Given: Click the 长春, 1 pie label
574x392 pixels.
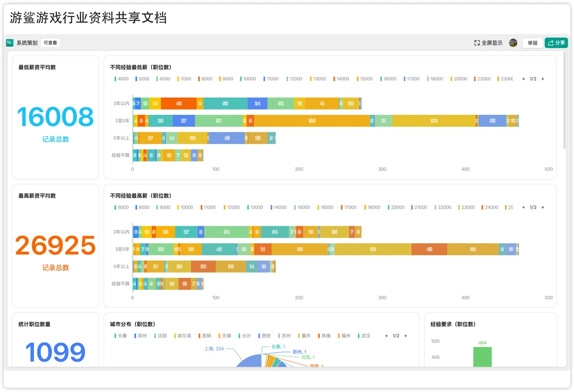Looking at the screenshot, I should coord(278,347).
